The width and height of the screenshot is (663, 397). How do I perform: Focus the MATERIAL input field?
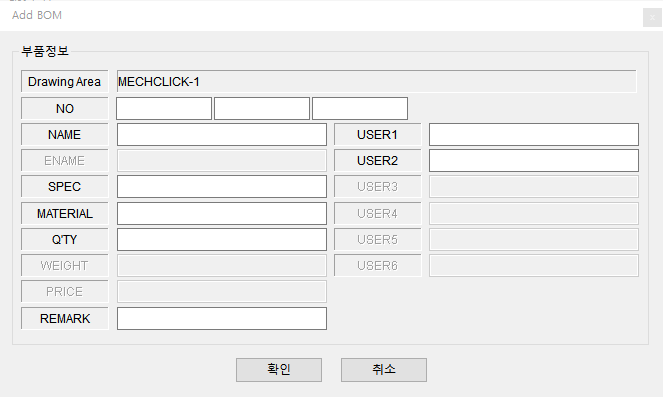222,214
